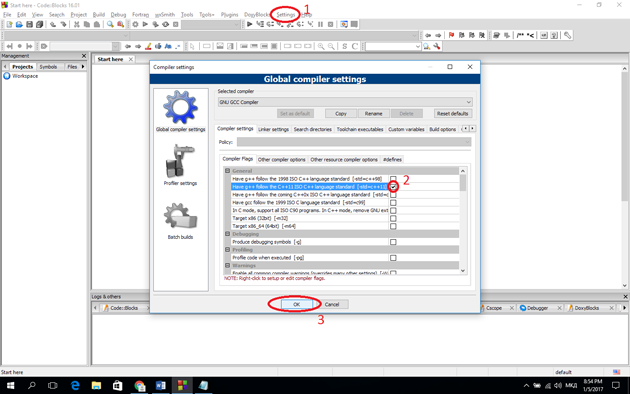
Task: Enable the -std=c++98 checkbox
Action: [x=393, y=179]
